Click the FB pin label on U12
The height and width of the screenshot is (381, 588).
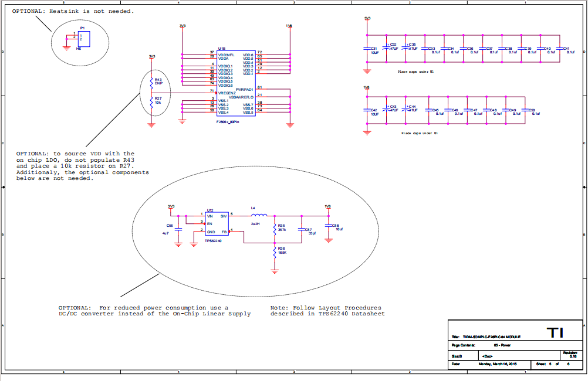[x=224, y=232]
